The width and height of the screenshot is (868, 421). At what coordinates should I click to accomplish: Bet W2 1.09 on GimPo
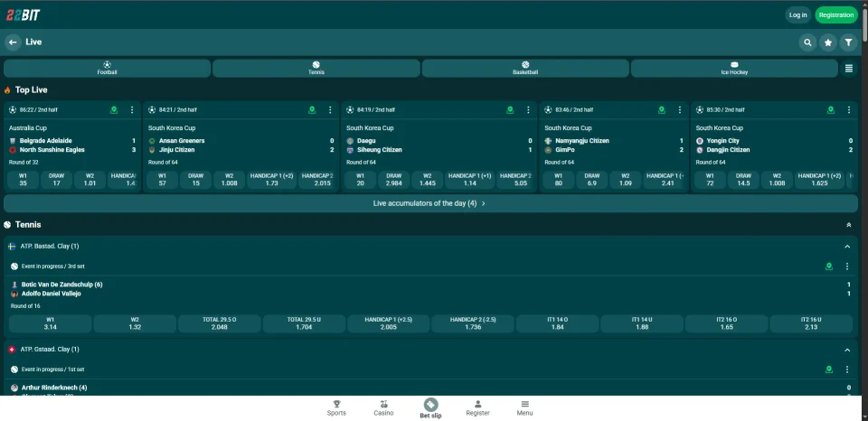(626, 180)
